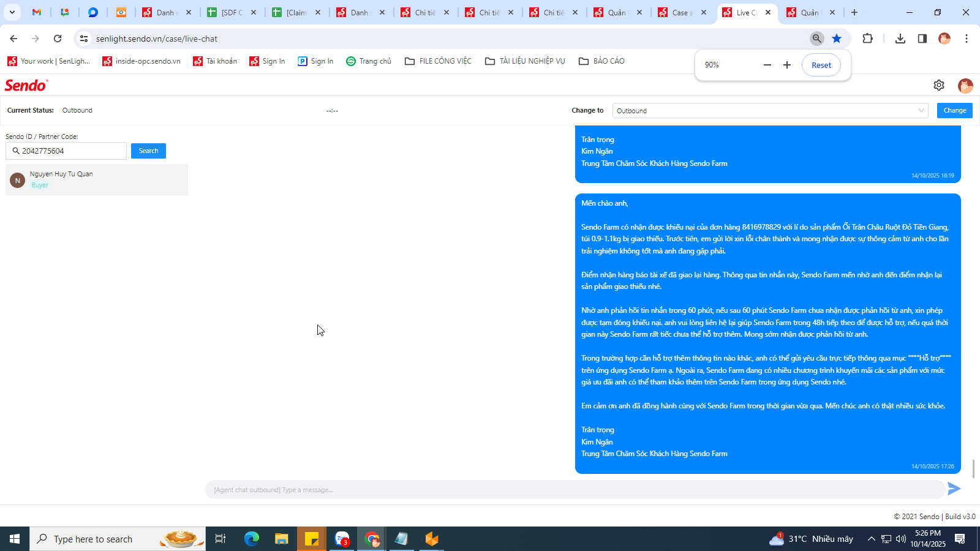Open File Explorer from the taskbar

click(x=281, y=539)
